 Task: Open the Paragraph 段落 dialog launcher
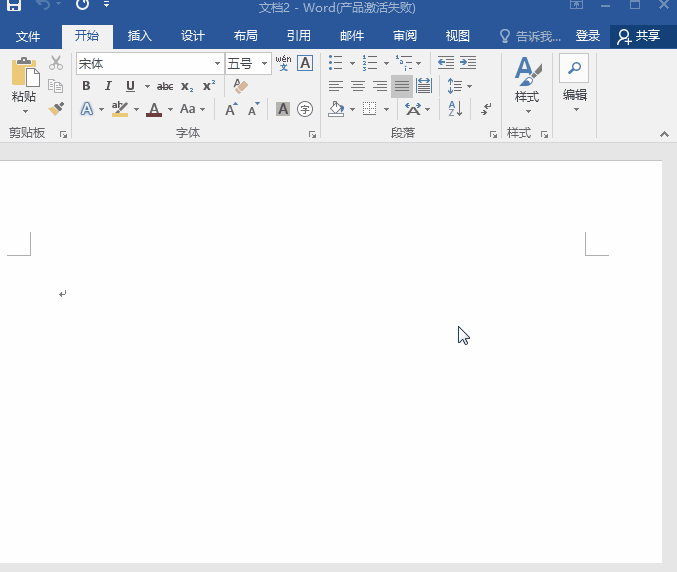[x=493, y=135]
